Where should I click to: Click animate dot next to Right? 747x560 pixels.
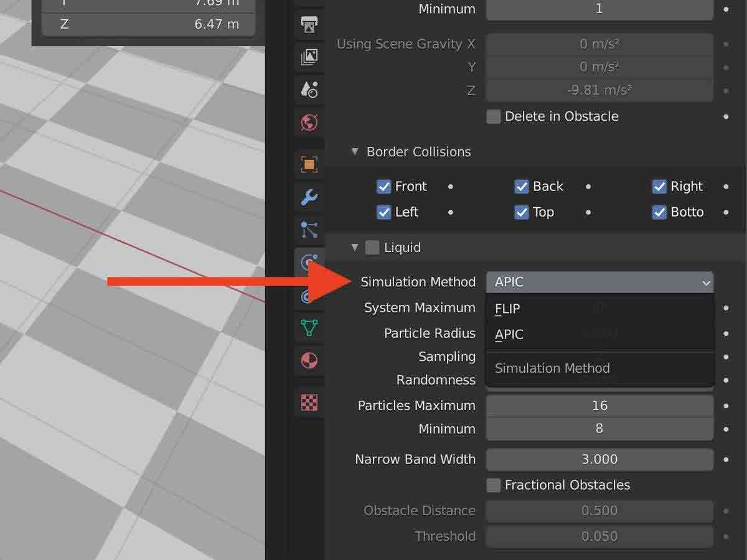[726, 187]
